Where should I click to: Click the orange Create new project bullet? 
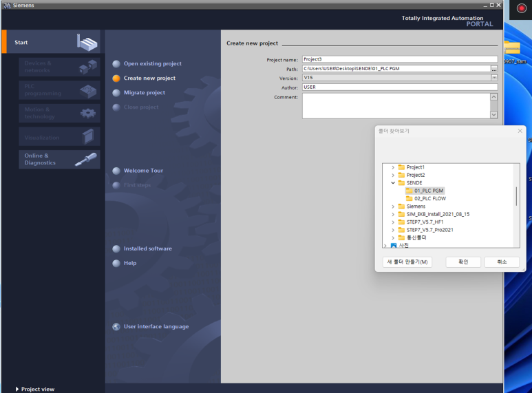116,78
